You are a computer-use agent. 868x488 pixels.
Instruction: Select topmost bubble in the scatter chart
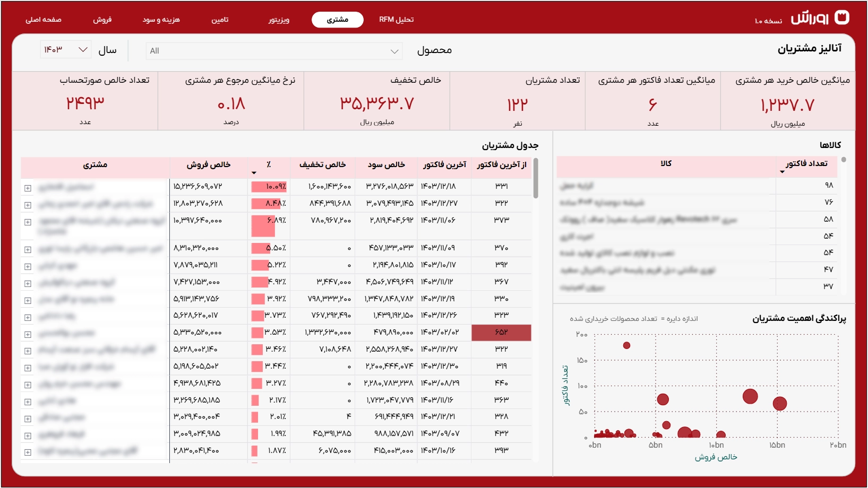click(x=626, y=345)
